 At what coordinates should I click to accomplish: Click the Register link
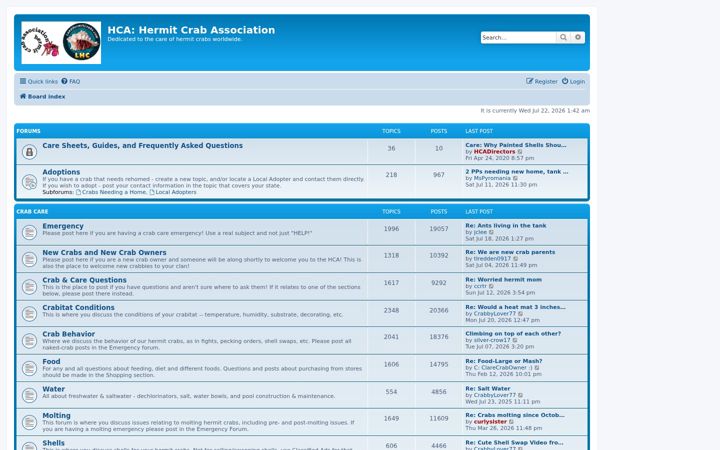point(542,81)
